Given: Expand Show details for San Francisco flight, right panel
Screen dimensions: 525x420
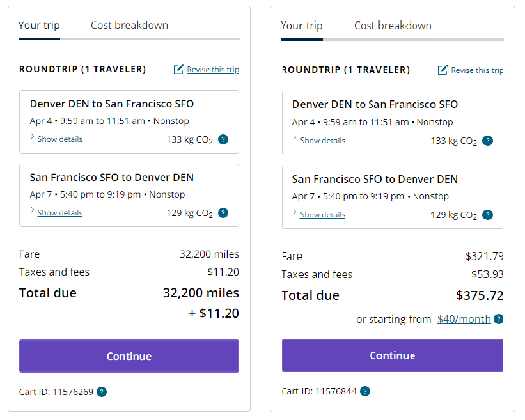Looking at the screenshot, I should (x=322, y=215).
